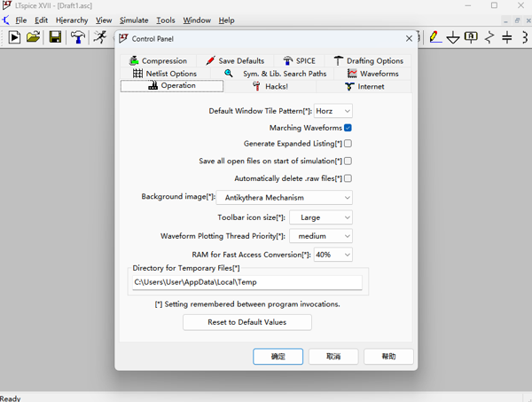Screen dimensions: 532x402
Task: Check Automatically delete .raw files option
Action: (348, 178)
